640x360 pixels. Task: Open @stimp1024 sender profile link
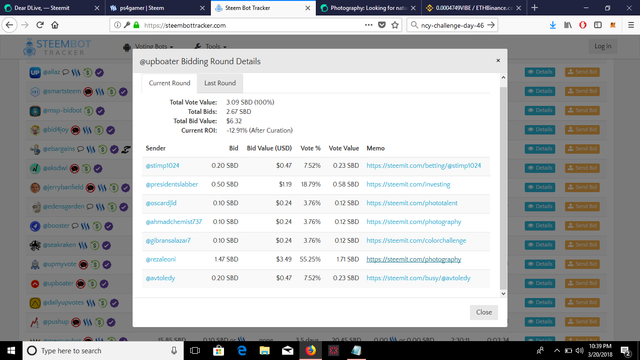pyautogui.click(x=162, y=165)
